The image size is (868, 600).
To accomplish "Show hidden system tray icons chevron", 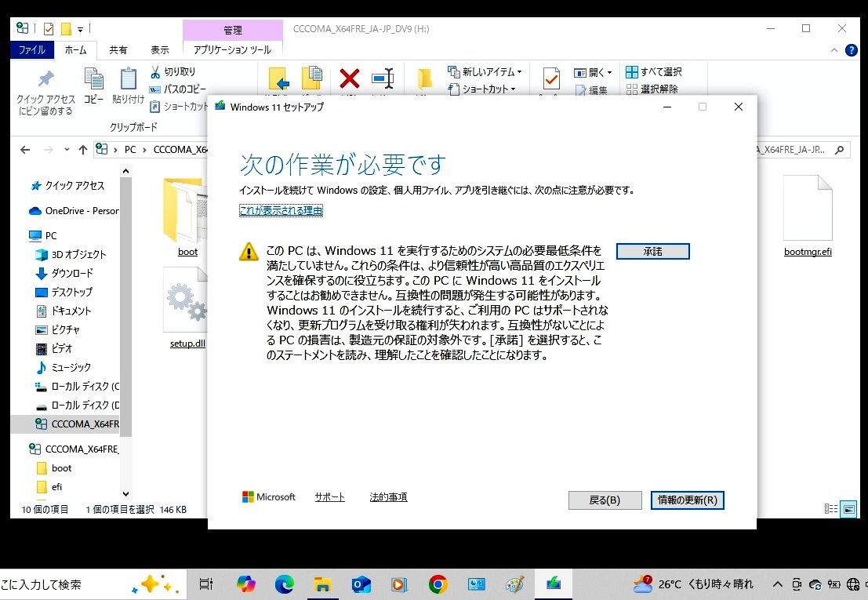I will coord(778,584).
